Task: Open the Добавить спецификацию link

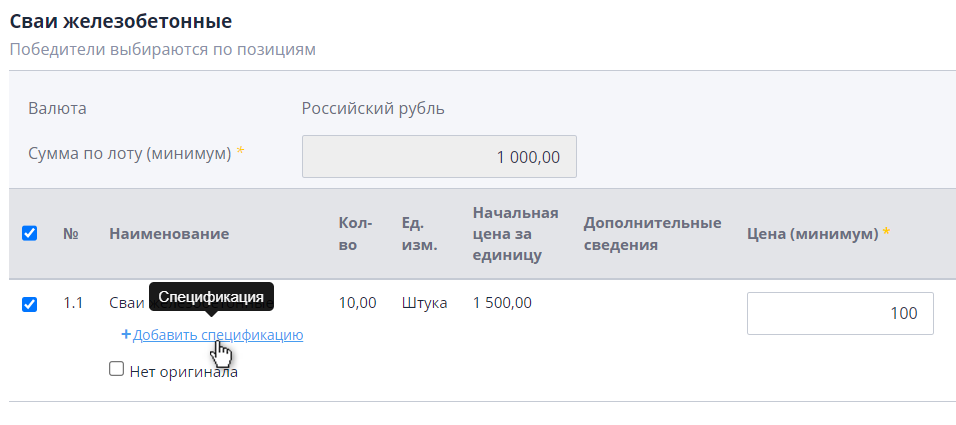Action: tap(218, 335)
